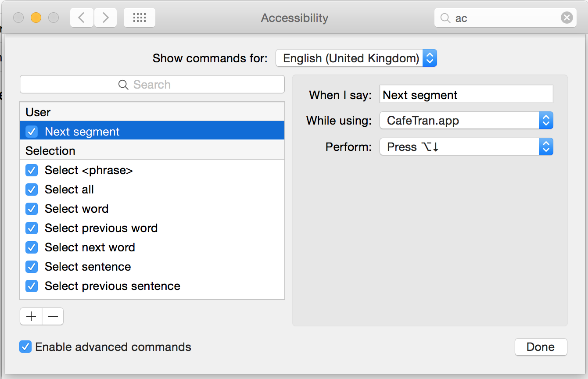Expand the Perform action dropdown

(x=466, y=147)
